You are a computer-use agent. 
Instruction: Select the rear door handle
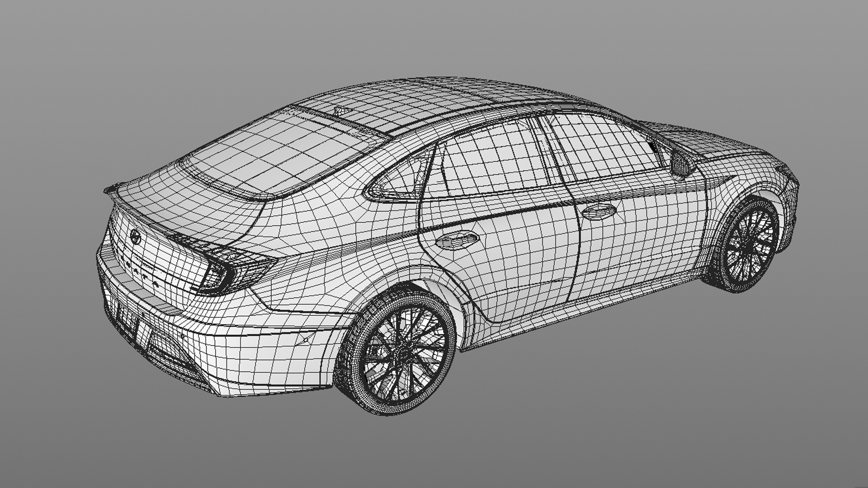click(x=457, y=239)
